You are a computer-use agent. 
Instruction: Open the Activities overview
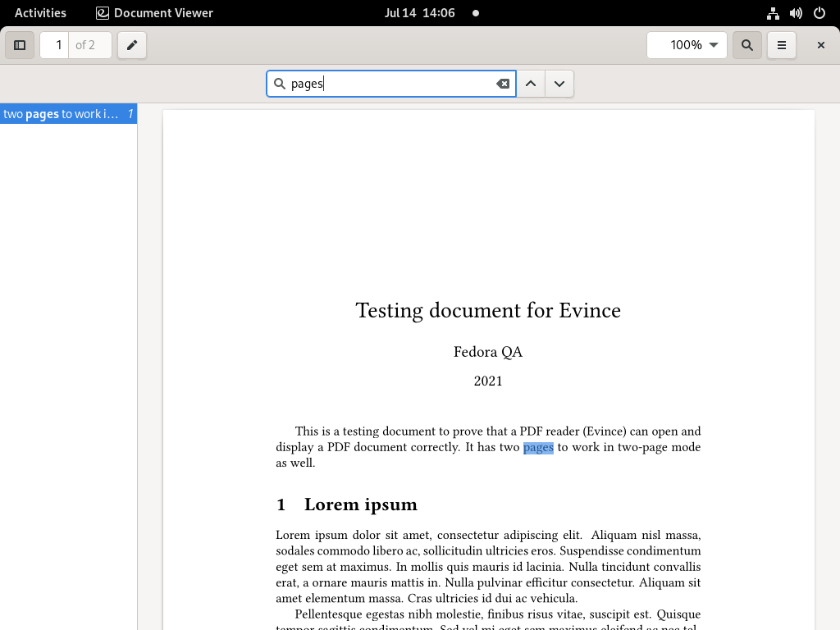40,13
